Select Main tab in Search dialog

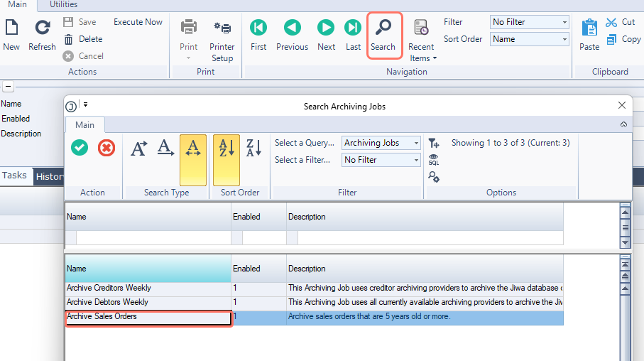click(84, 125)
